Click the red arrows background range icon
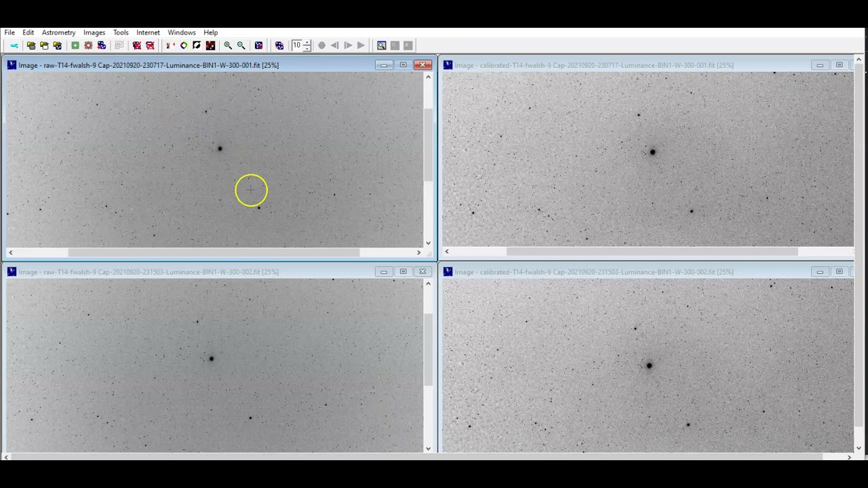This screenshot has height=488, width=868. tap(170, 45)
